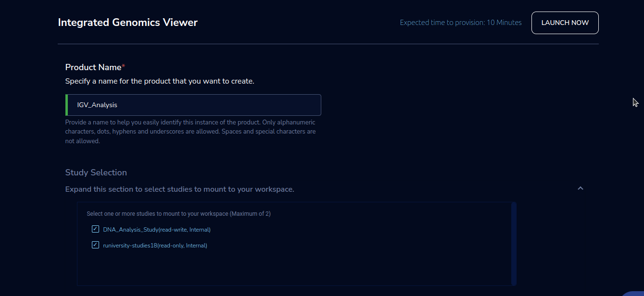Select the DNA_Analysis_Study(read-write, Internal) label
This screenshot has height=296, width=644.
click(x=157, y=230)
